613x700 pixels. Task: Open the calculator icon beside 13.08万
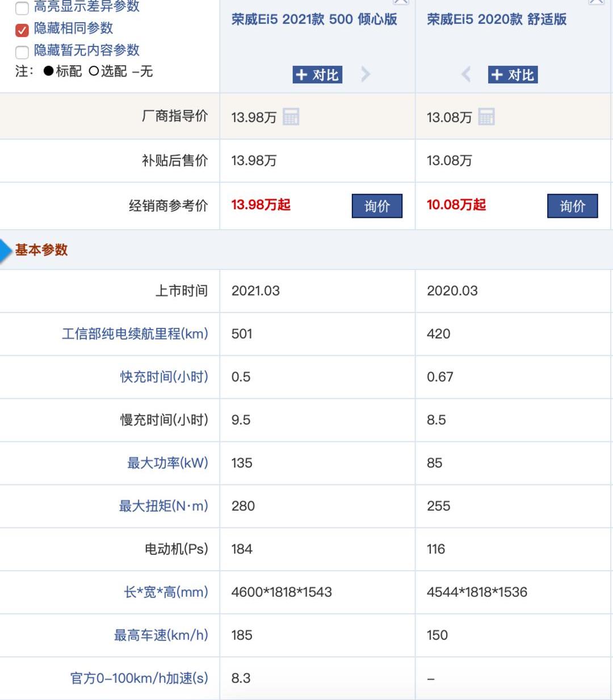point(486,117)
